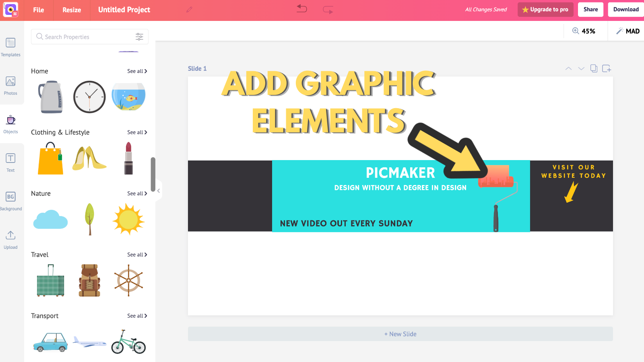Open the Templates sidebar tab

pos(10,47)
